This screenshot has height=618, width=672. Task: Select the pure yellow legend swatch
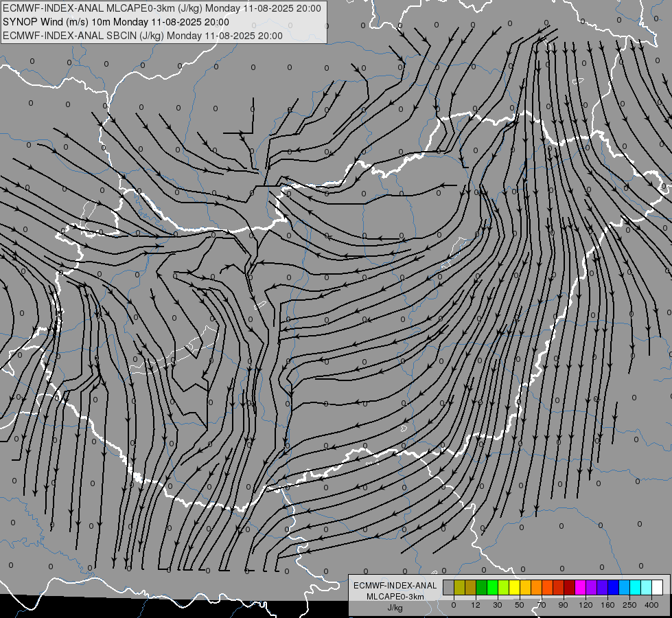tap(514, 588)
